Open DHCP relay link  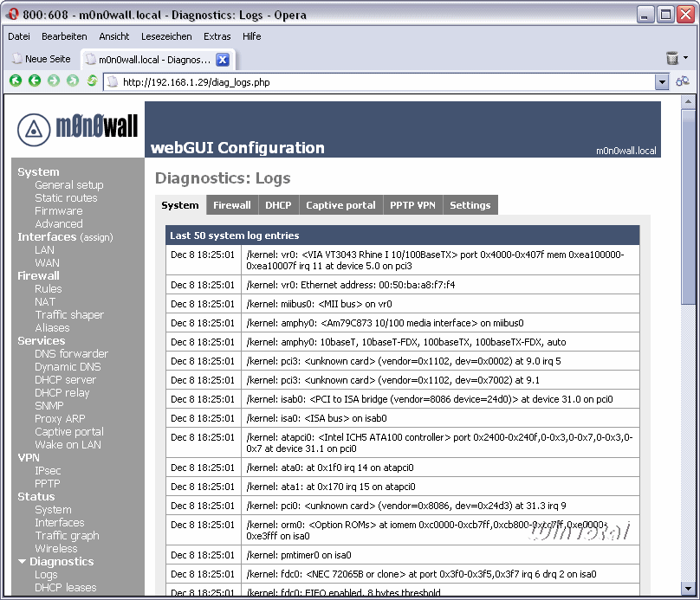pos(62,392)
